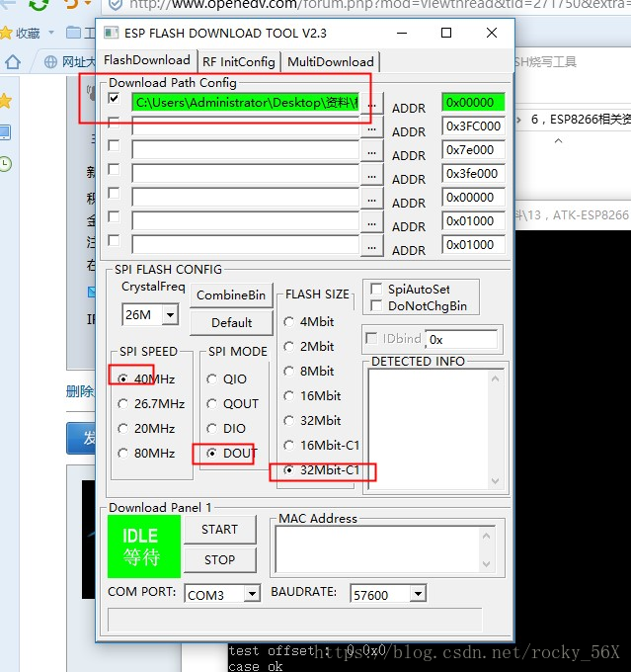Screen dimensions: 631x672
Task: Click the browser address bar URL
Action: [379, 5]
